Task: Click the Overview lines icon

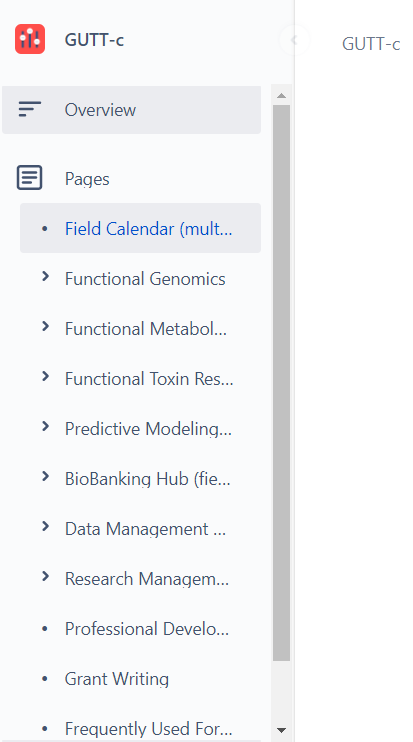Action: coord(30,109)
